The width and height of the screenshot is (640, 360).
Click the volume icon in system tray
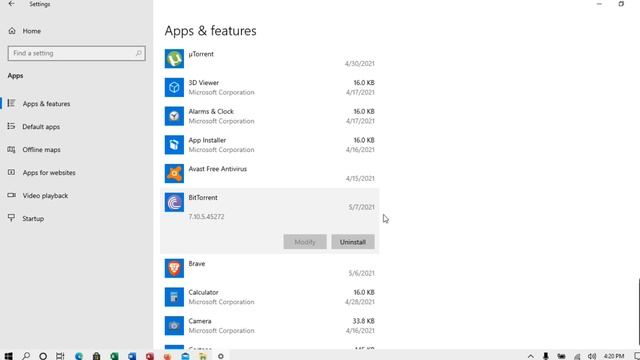coord(592,356)
